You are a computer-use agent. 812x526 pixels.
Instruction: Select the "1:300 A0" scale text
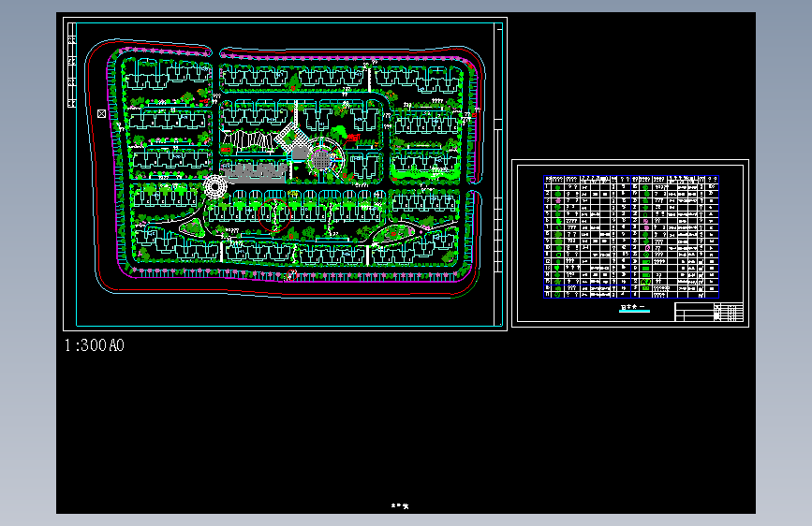click(x=95, y=345)
